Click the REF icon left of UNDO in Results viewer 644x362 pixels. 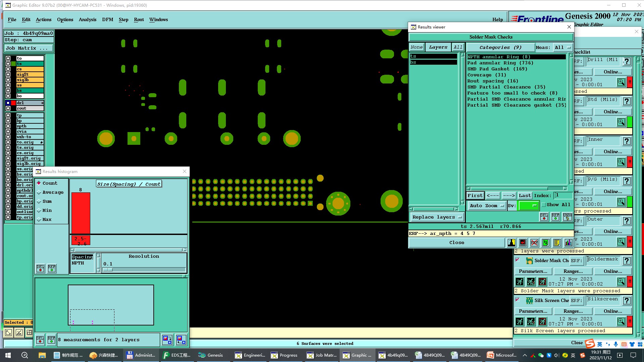555,217
